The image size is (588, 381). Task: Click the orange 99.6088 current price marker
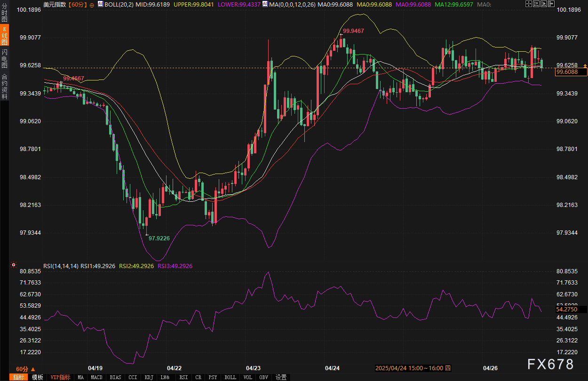tap(571, 72)
